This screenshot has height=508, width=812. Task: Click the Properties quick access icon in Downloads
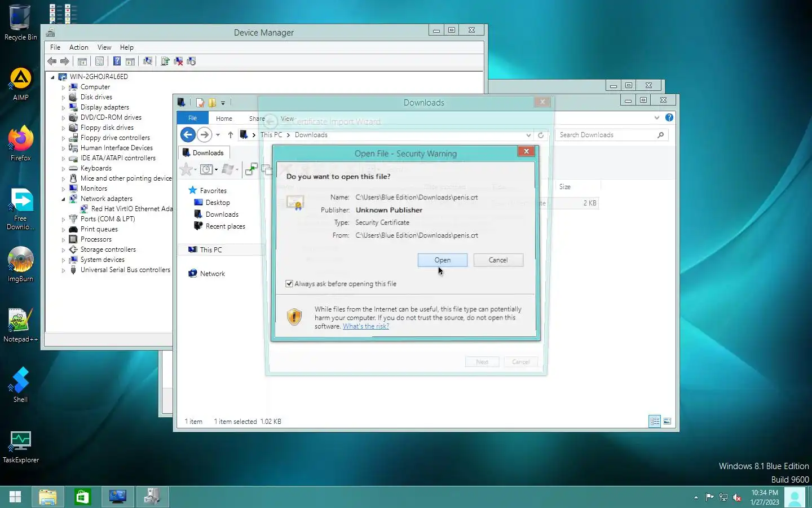200,103
